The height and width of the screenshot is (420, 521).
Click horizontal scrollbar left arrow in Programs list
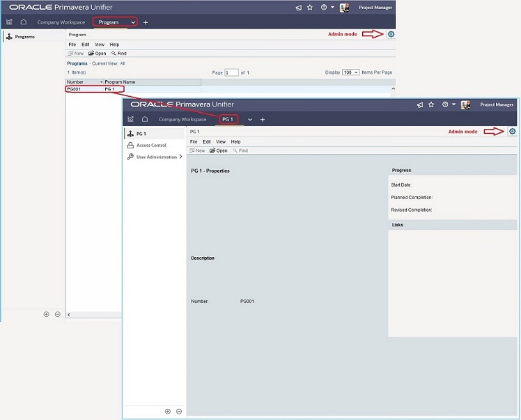69,315
